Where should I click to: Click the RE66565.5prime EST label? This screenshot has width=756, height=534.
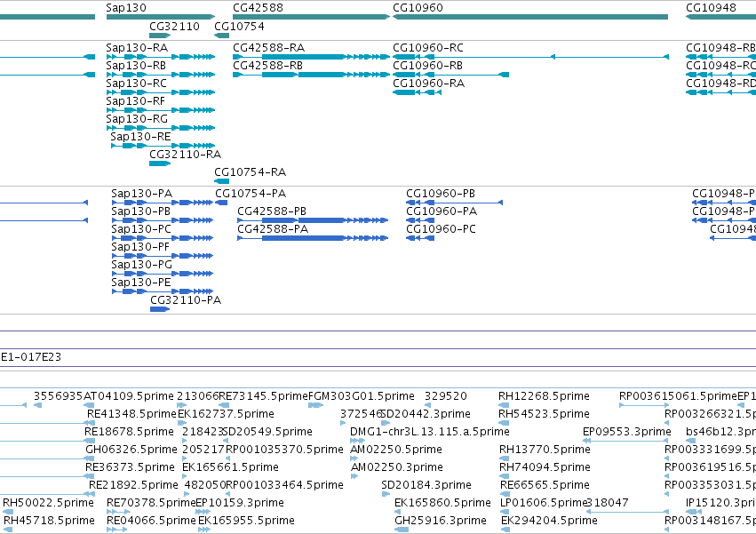(x=545, y=485)
